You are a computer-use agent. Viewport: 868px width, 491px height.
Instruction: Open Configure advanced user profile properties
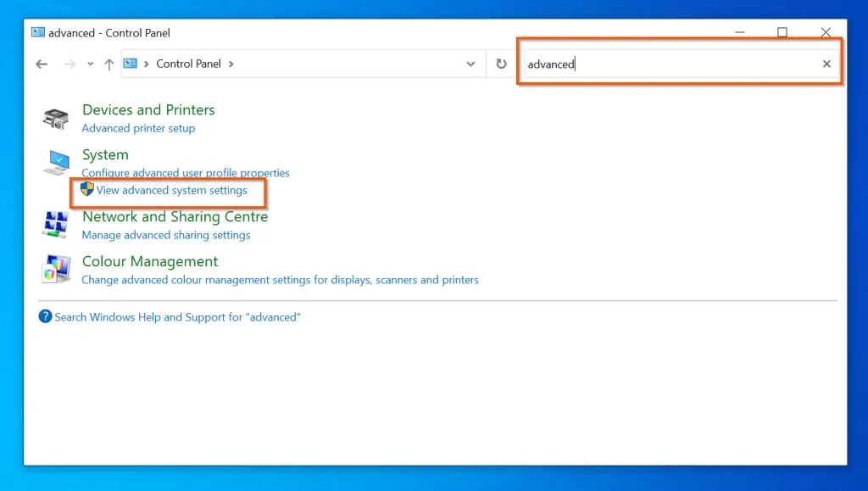click(186, 173)
